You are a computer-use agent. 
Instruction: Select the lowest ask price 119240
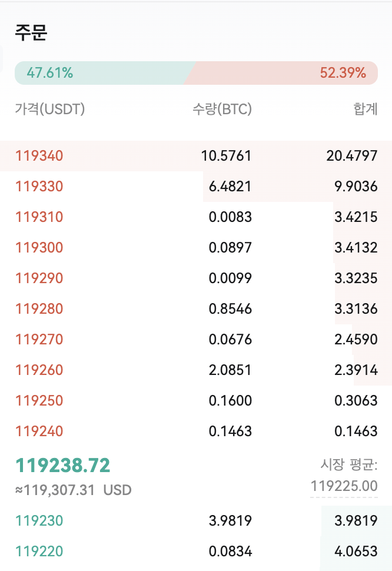39,431
